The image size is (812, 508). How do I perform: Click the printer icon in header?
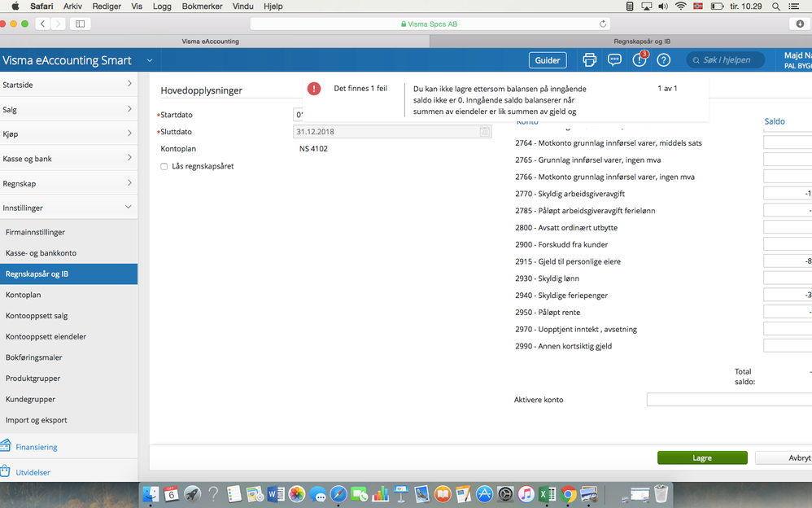click(x=589, y=60)
